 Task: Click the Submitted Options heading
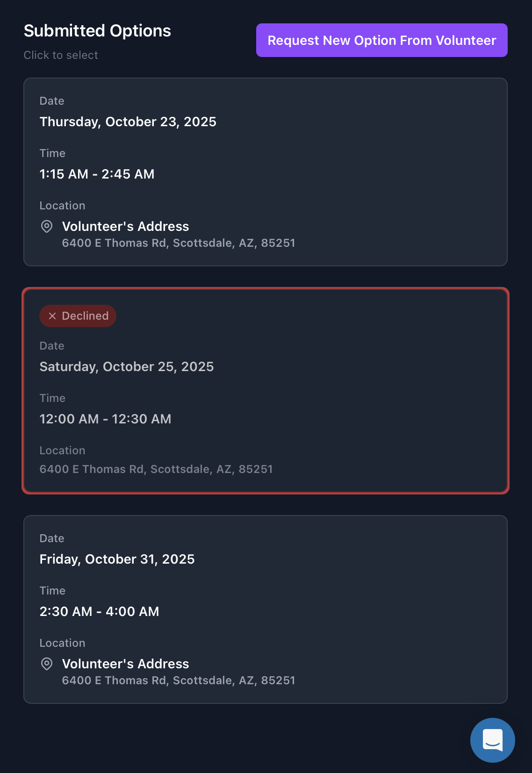[98, 31]
